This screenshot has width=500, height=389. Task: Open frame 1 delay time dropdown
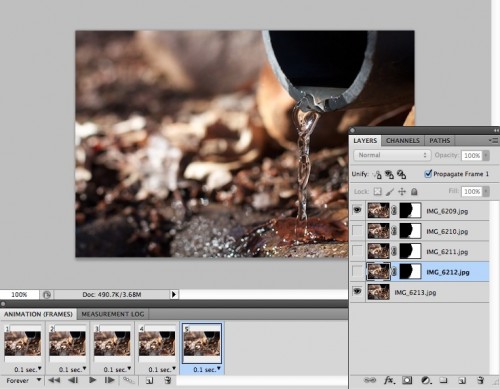coord(40,369)
